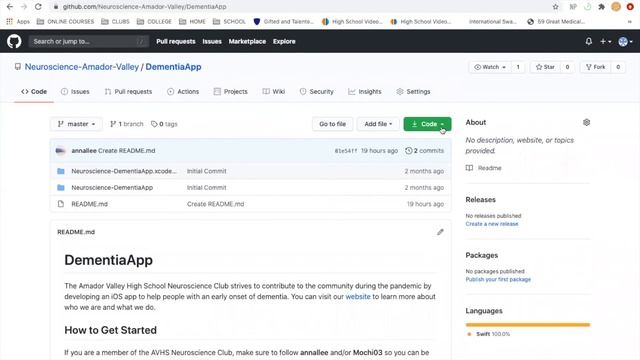Viewport: 640px width, 360px height.
Task: Click the Swift language bar
Action: coord(528,325)
